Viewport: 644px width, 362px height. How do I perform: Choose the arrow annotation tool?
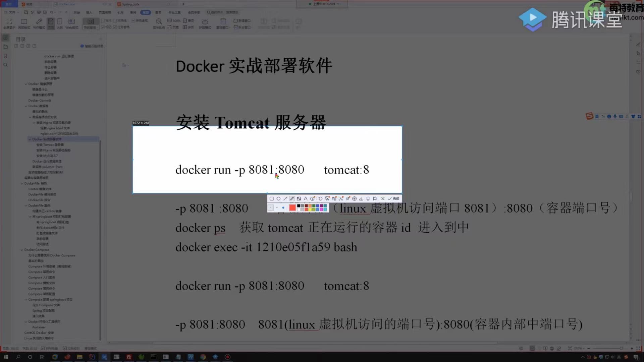pos(285,199)
